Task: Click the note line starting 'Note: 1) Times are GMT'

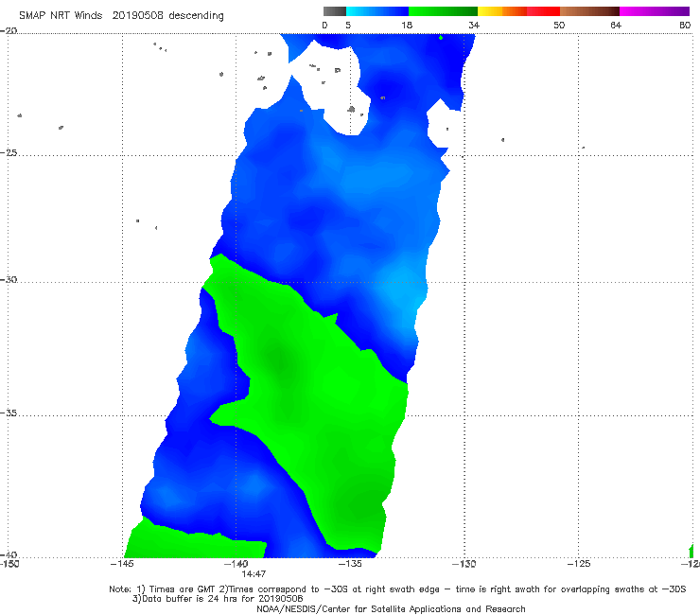Action: click(x=397, y=589)
